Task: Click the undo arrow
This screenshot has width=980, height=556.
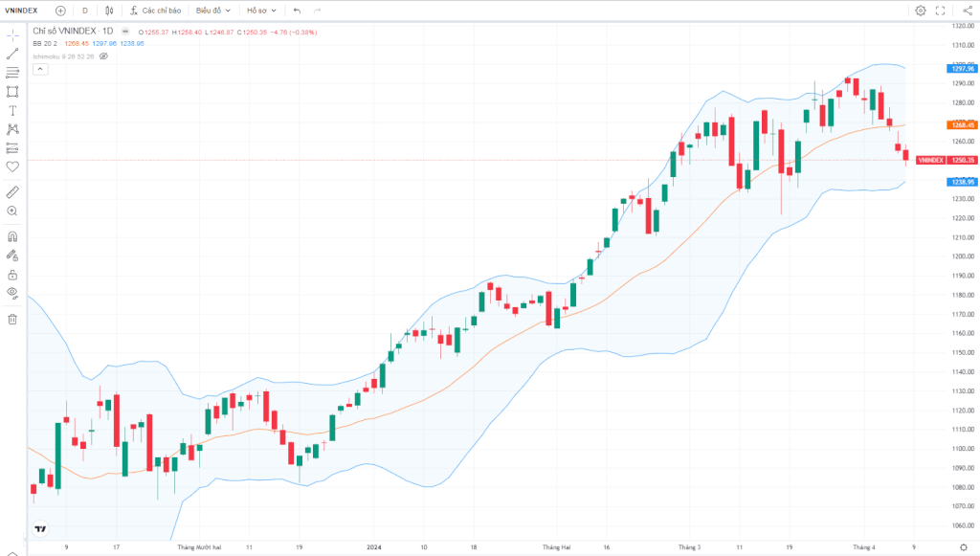Action: coord(297,11)
